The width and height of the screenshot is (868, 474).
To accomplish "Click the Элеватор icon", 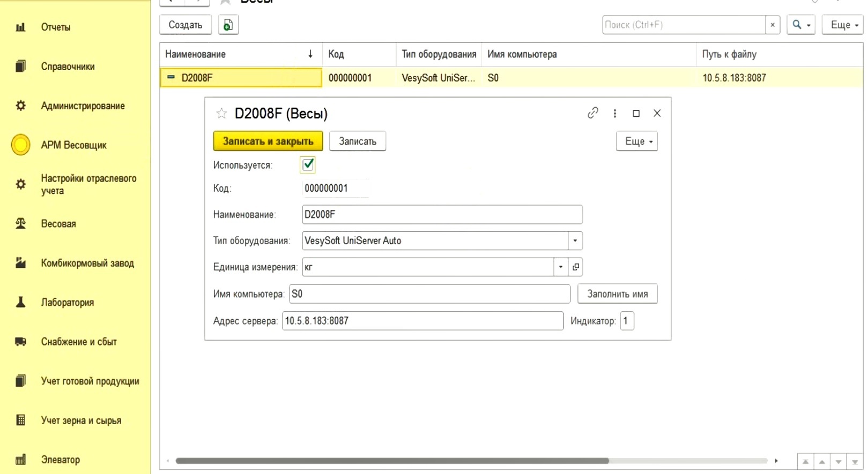I will coord(20,460).
